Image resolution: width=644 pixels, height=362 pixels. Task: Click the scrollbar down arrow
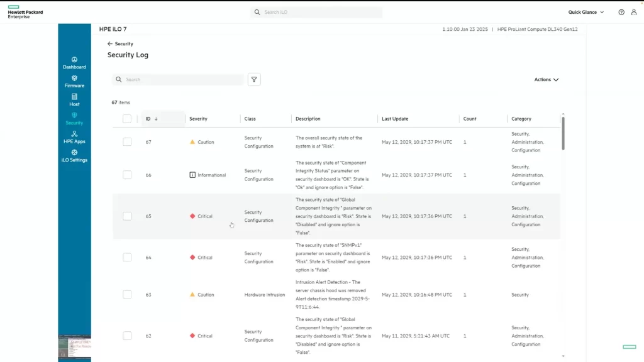click(x=563, y=356)
